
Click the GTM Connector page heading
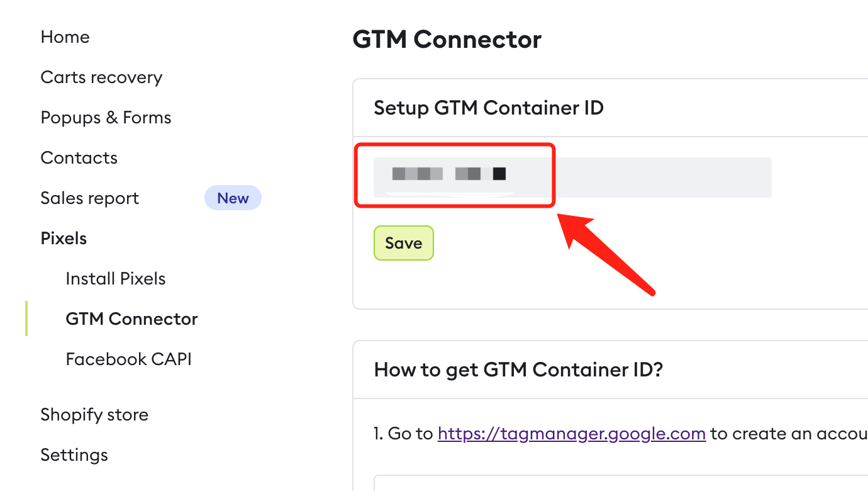click(x=447, y=40)
